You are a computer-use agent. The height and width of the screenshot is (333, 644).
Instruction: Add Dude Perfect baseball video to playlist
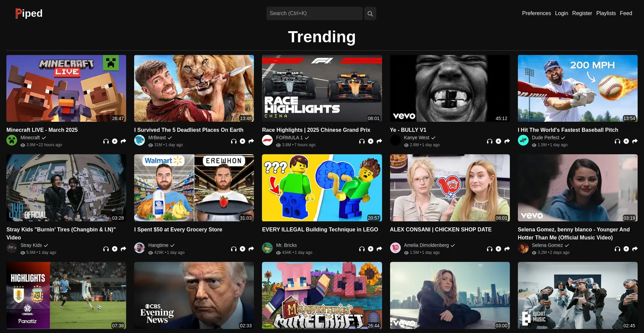coord(626,141)
